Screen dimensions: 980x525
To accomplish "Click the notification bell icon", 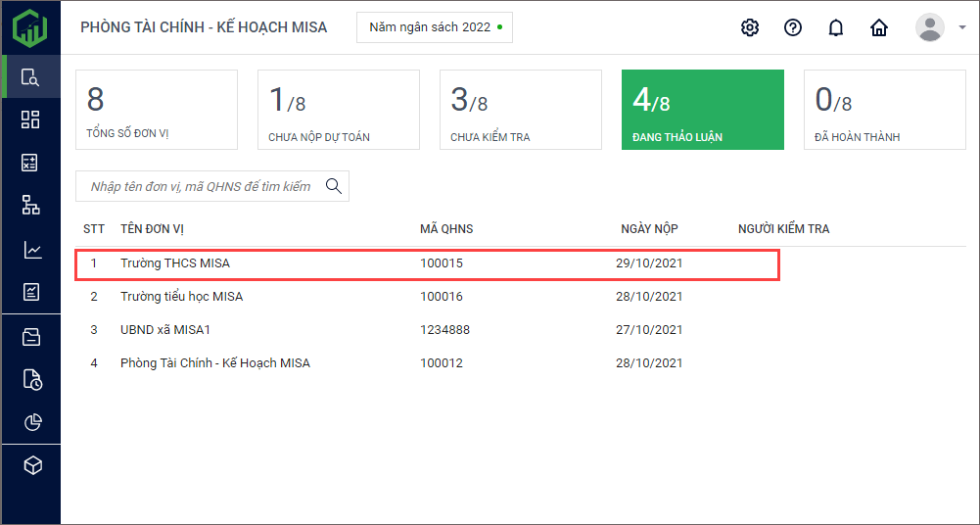I will pyautogui.click(x=835, y=27).
